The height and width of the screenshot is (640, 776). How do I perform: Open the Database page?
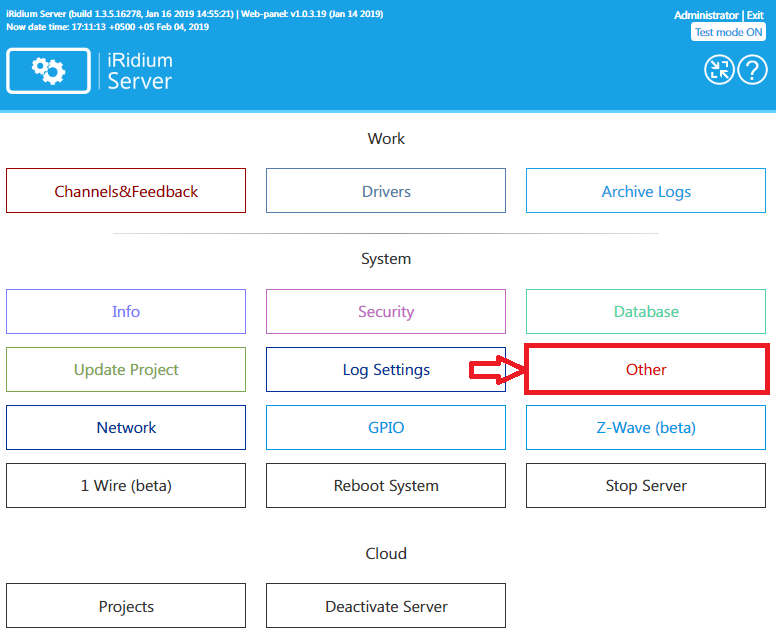pos(646,312)
